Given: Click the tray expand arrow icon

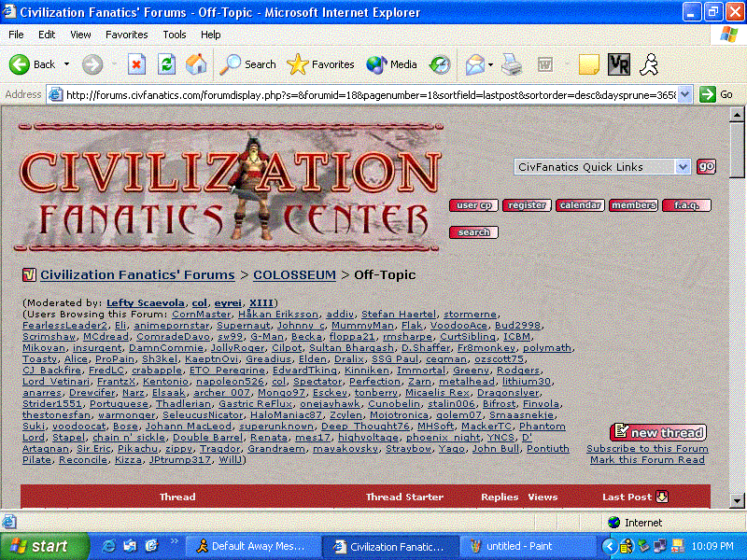Looking at the screenshot, I should pyautogui.click(x=610, y=546).
